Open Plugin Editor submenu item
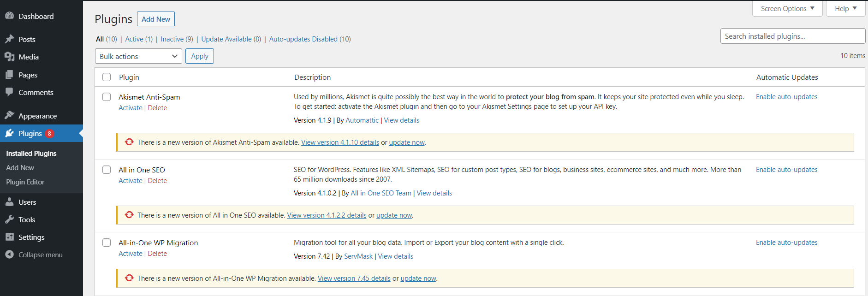Image resolution: width=868 pixels, height=296 pixels. click(x=25, y=182)
